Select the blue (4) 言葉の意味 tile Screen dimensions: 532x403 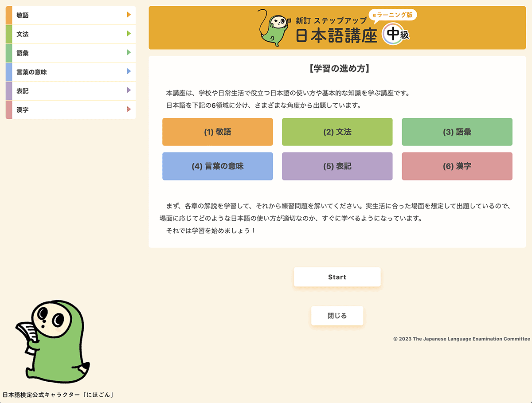coord(217,166)
